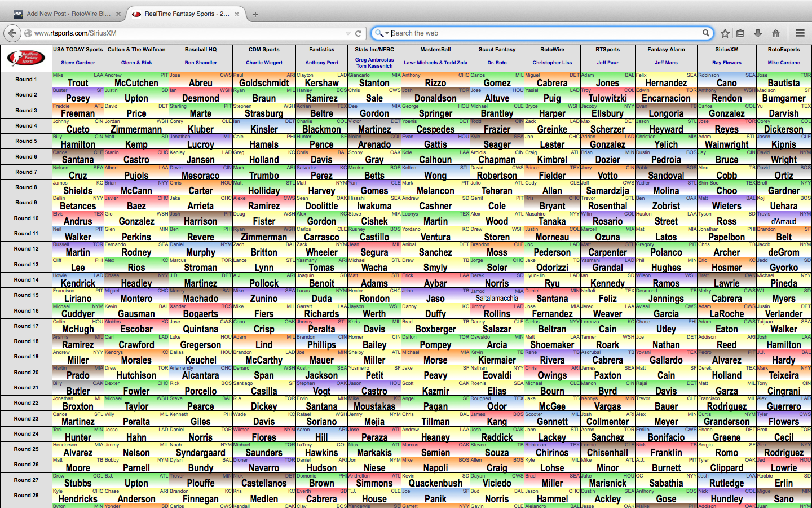Open Charlie Wiegert's team link
The width and height of the screenshot is (812, 508).
[x=264, y=63]
